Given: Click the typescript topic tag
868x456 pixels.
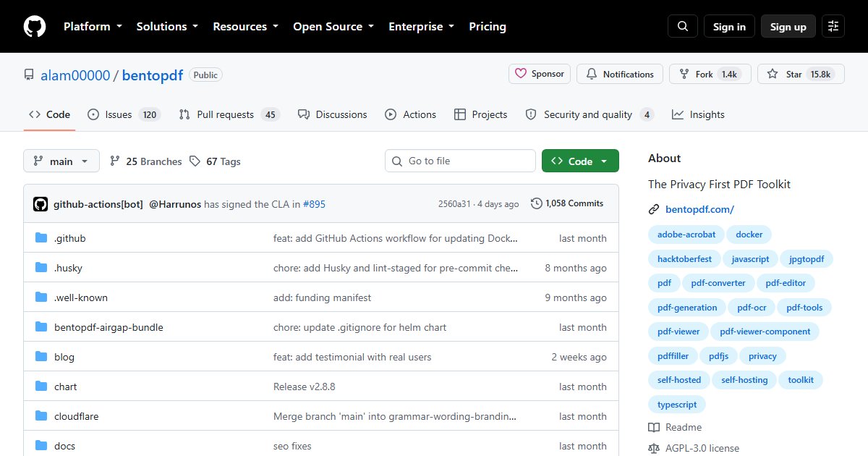Looking at the screenshot, I should [677, 405].
